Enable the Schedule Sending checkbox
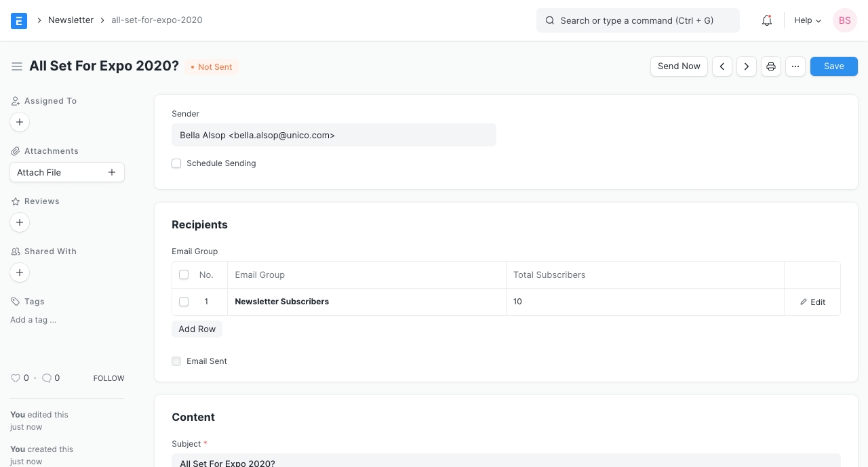Image resolution: width=868 pixels, height=467 pixels. [176, 163]
